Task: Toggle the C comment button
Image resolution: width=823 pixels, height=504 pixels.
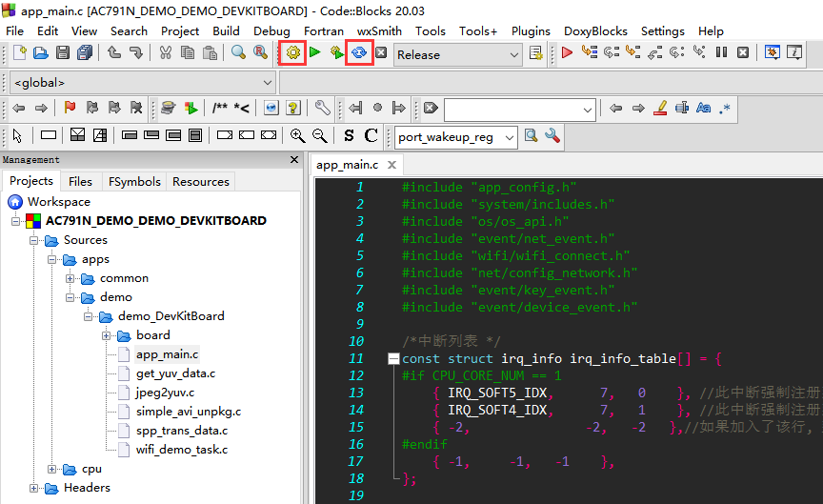Action: (371, 135)
